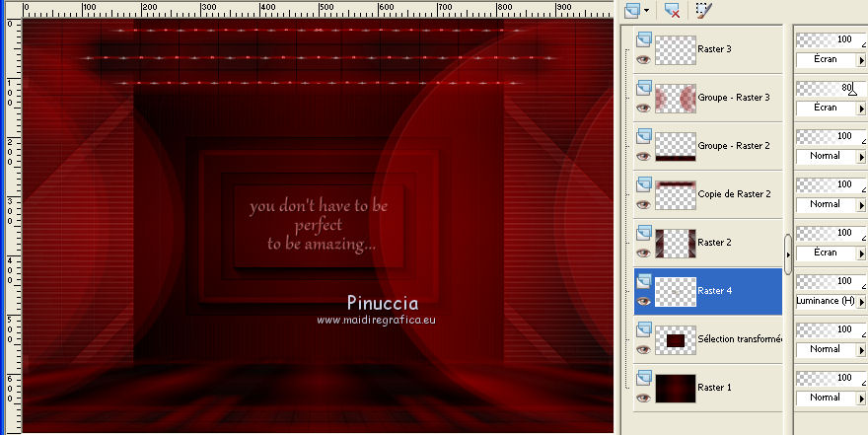Select the layer named Raster 1
This screenshot has height=435, width=868.
point(714,387)
